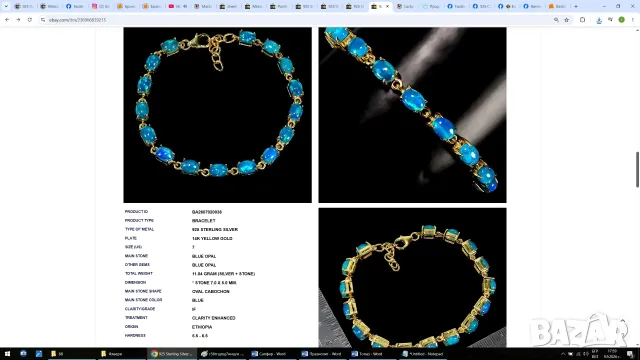
Task: View site information icon in address bar
Action: point(43,20)
